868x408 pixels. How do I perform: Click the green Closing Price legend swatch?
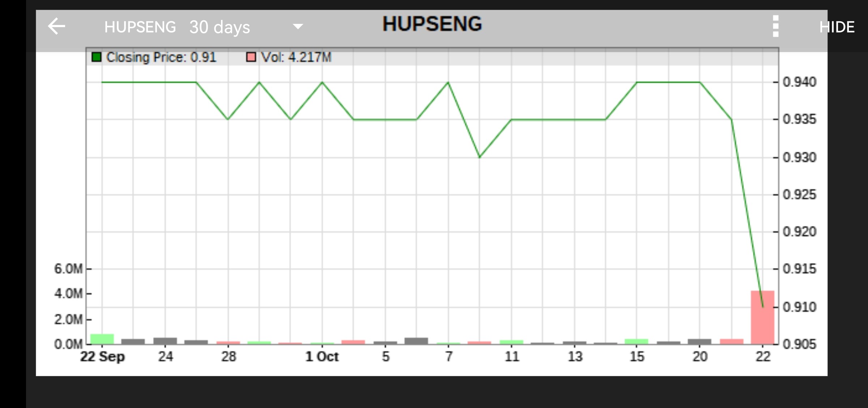tap(97, 57)
